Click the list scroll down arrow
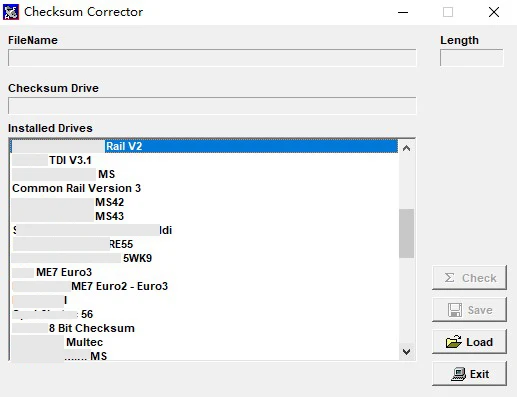517x397 pixels. 406,352
